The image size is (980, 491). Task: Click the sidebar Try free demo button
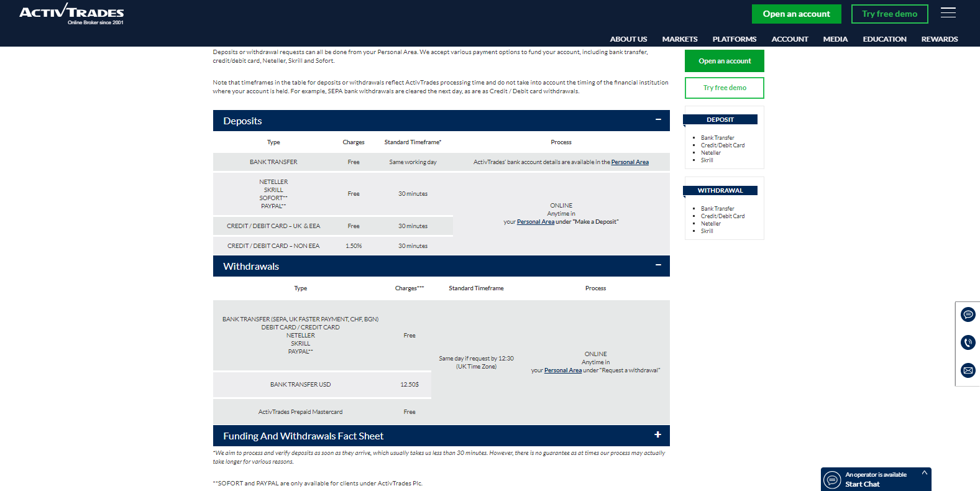click(725, 88)
